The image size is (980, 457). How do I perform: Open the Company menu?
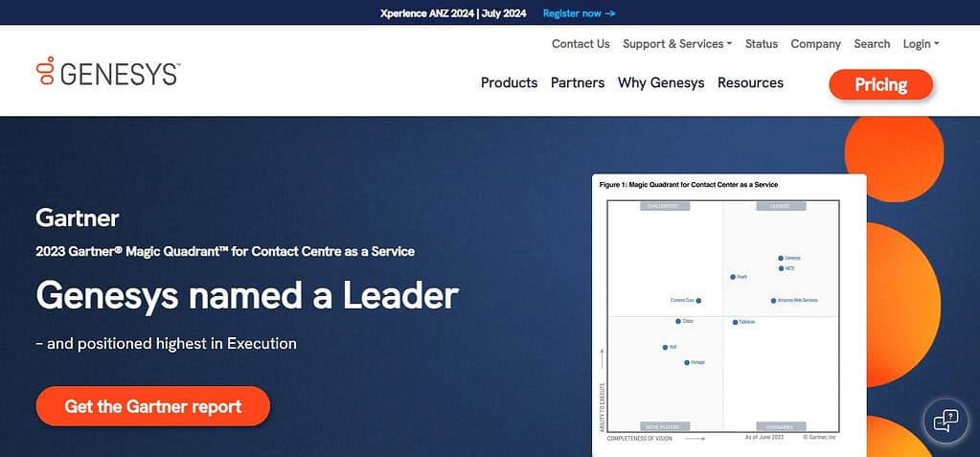click(x=815, y=44)
